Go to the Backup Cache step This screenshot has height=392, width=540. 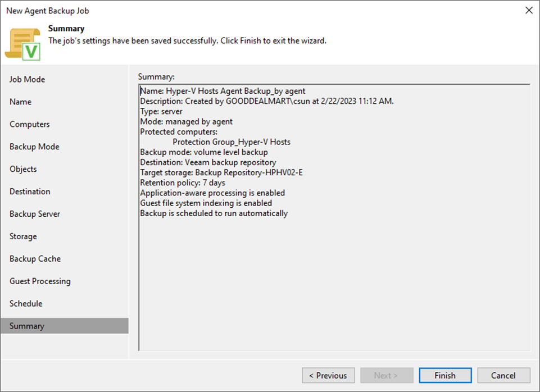35,259
